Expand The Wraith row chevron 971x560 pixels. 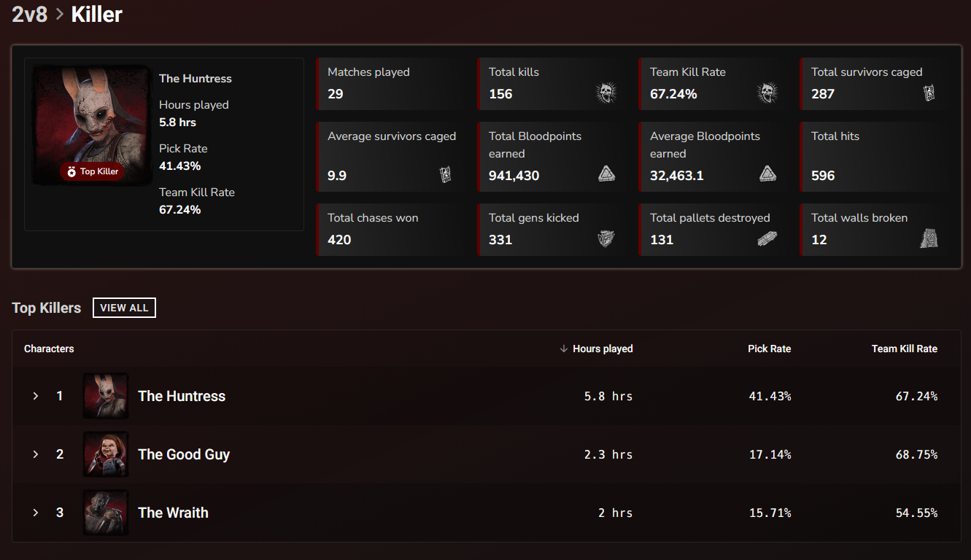(35, 513)
